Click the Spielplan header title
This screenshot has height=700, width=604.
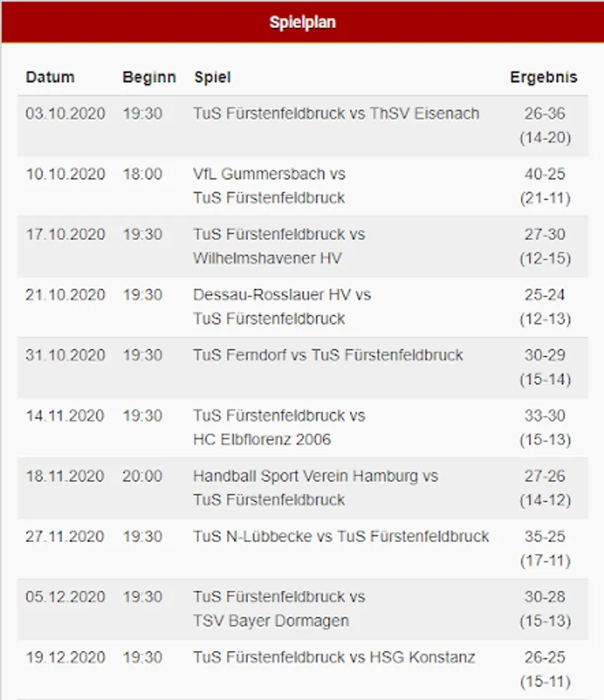coord(302,22)
